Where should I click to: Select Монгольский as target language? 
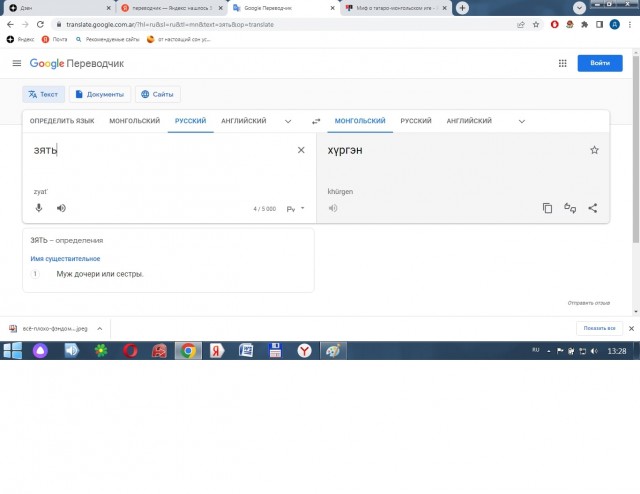tap(360, 121)
